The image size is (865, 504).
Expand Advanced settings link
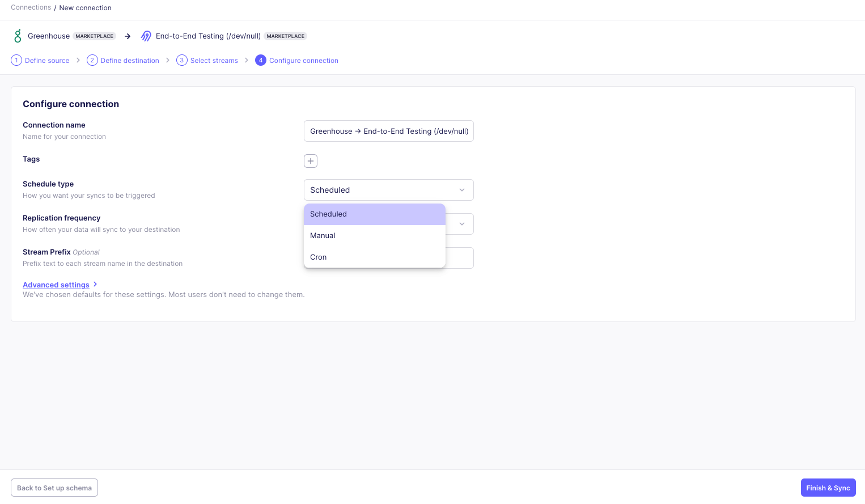pos(56,285)
